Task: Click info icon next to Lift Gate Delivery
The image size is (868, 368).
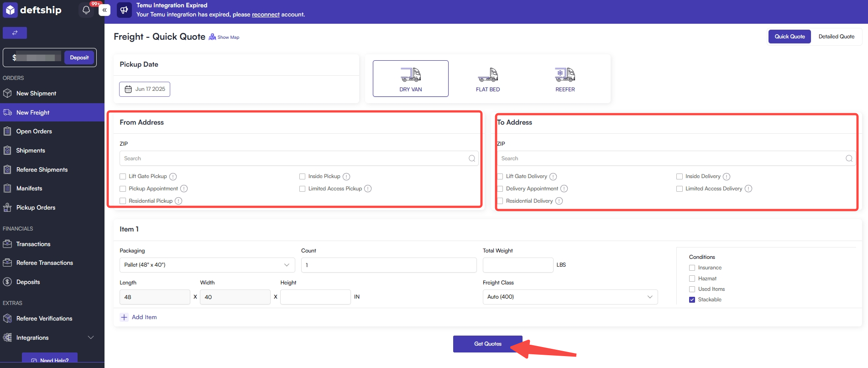Action: (x=553, y=177)
